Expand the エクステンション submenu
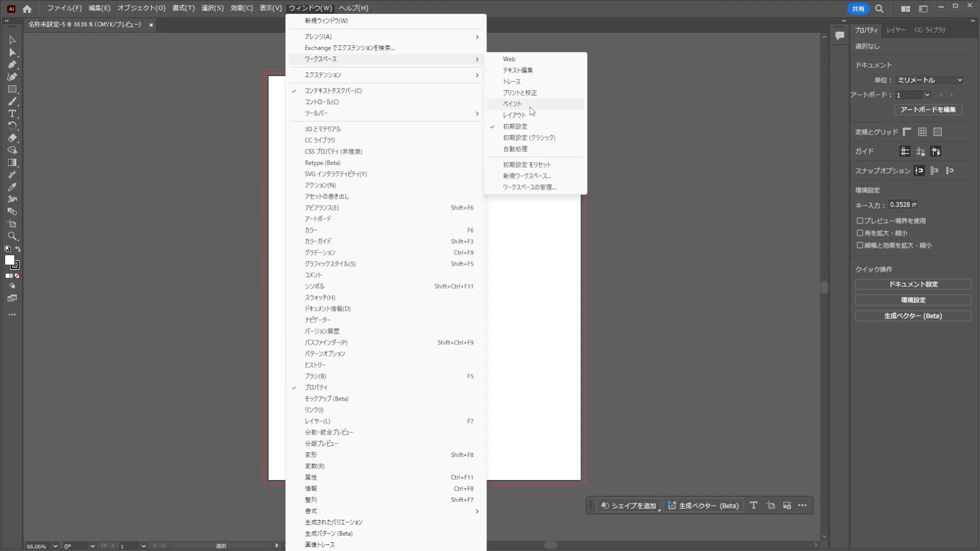 click(x=386, y=75)
